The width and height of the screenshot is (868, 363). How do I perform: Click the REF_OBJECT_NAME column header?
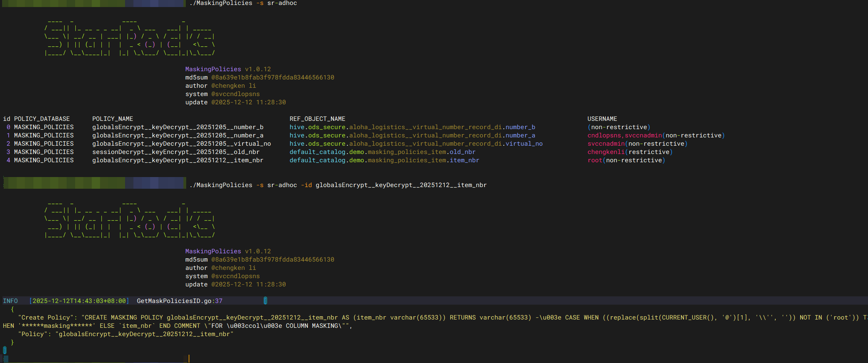click(x=317, y=119)
